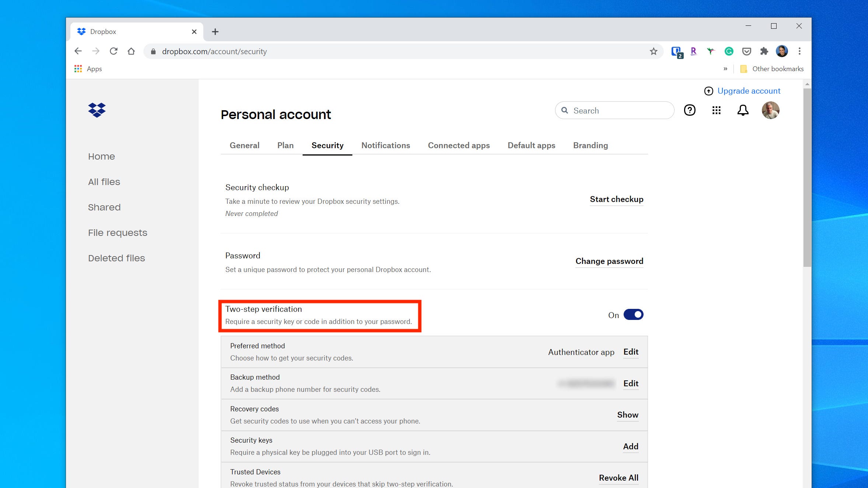Select the Security tab
Image resolution: width=868 pixels, height=488 pixels.
tap(327, 145)
